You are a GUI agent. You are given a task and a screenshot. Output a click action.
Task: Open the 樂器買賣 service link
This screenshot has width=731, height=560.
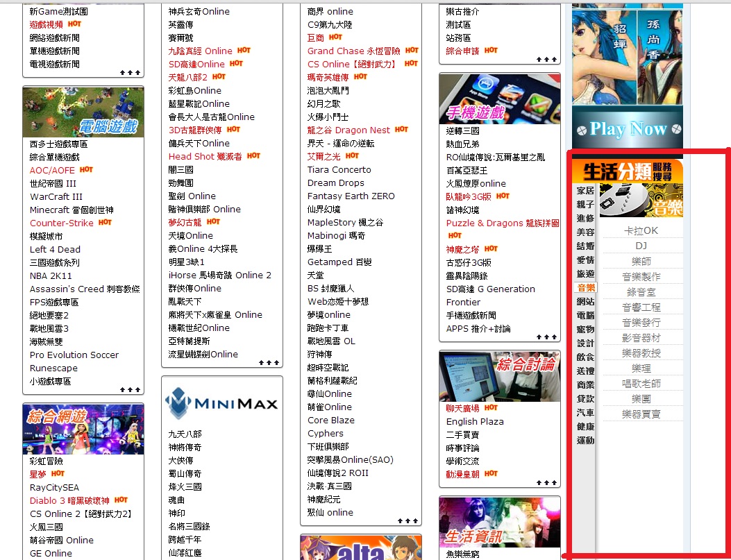[x=641, y=414]
